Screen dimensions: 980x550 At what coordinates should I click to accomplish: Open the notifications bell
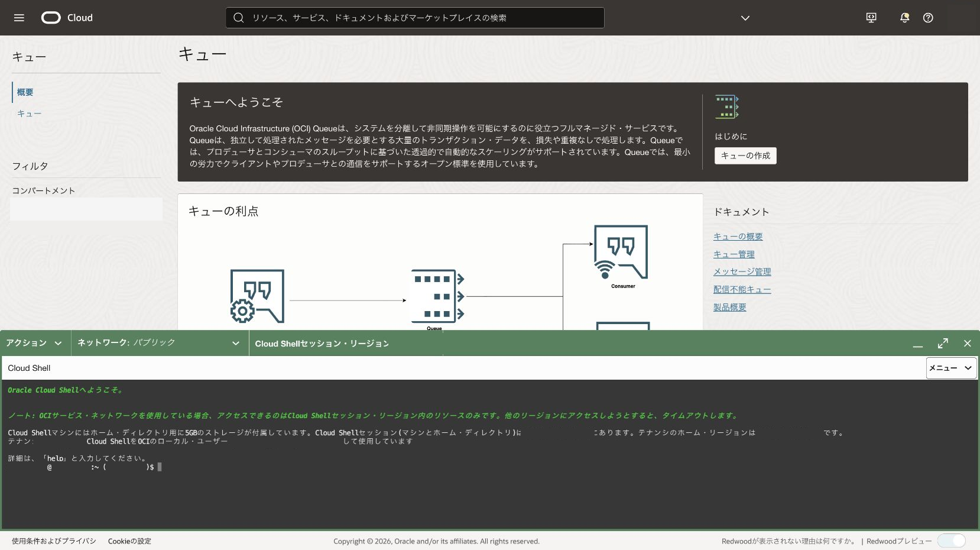click(x=904, y=18)
